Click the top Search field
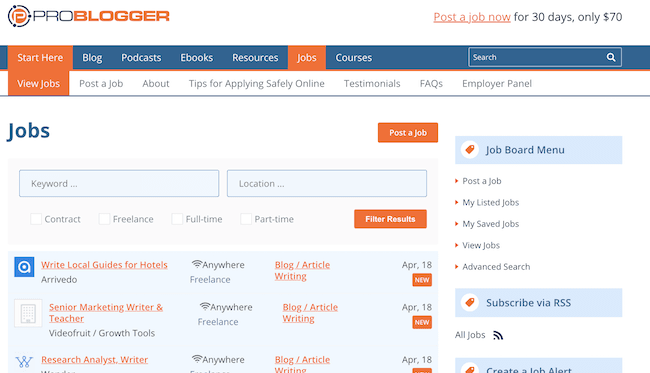Image resolution: width=650 pixels, height=373 pixels. click(545, 57)
